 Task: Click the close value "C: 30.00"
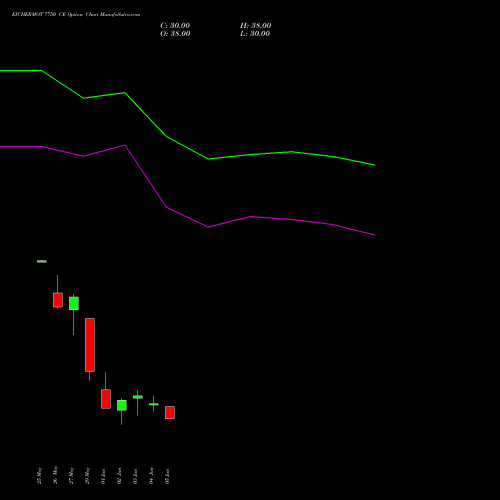click(175, 26)
